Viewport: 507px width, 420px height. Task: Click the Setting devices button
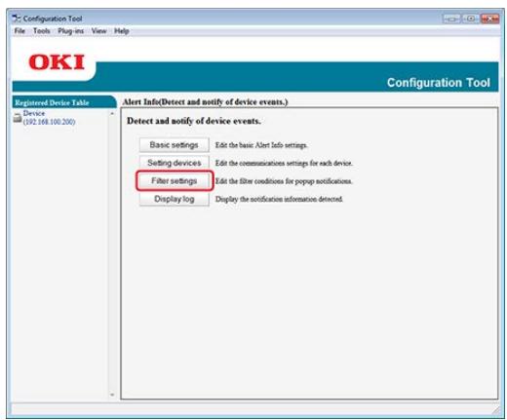coord(175,163)
